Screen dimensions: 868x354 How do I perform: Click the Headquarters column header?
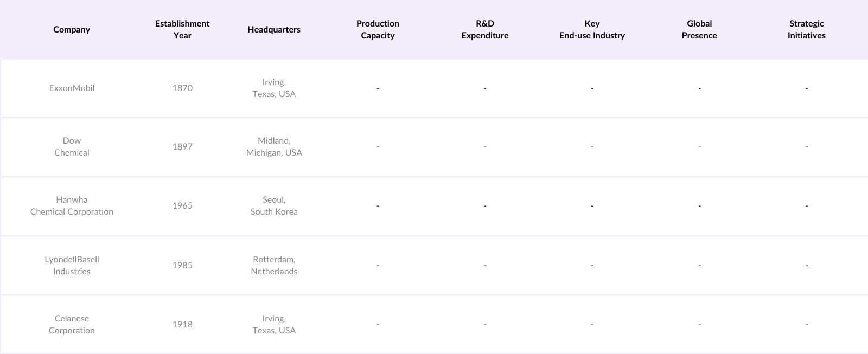pyautogui.click(x=274, y=30)
